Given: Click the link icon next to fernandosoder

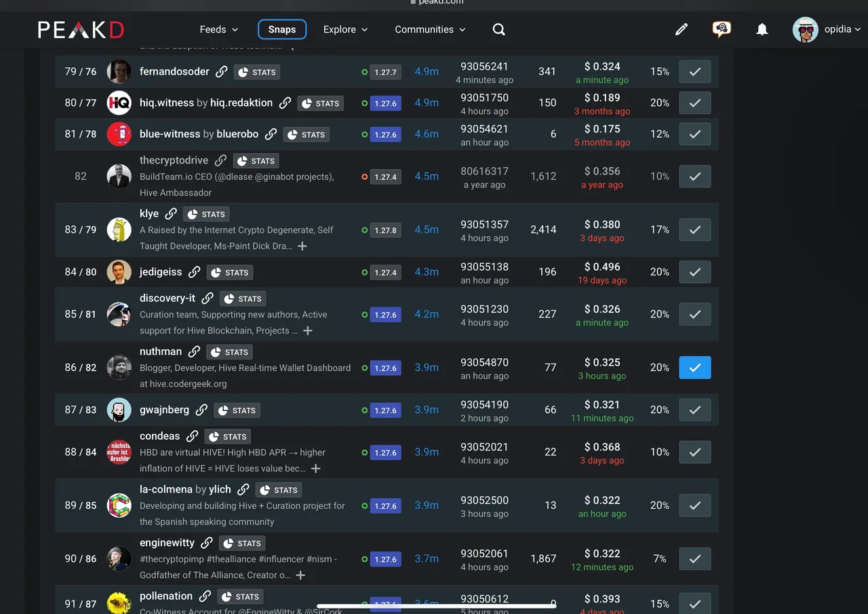Looking at the screenshot, I should [x=222, y=71].
